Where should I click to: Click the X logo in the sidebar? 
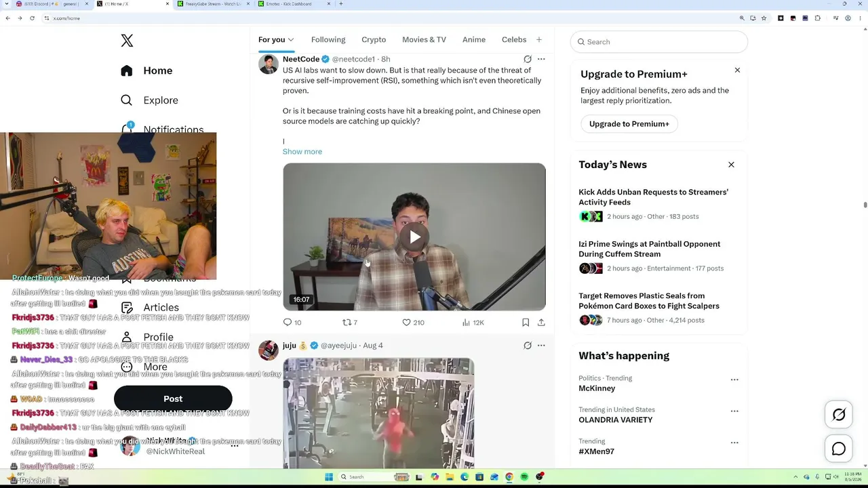(x=127, y=41)
